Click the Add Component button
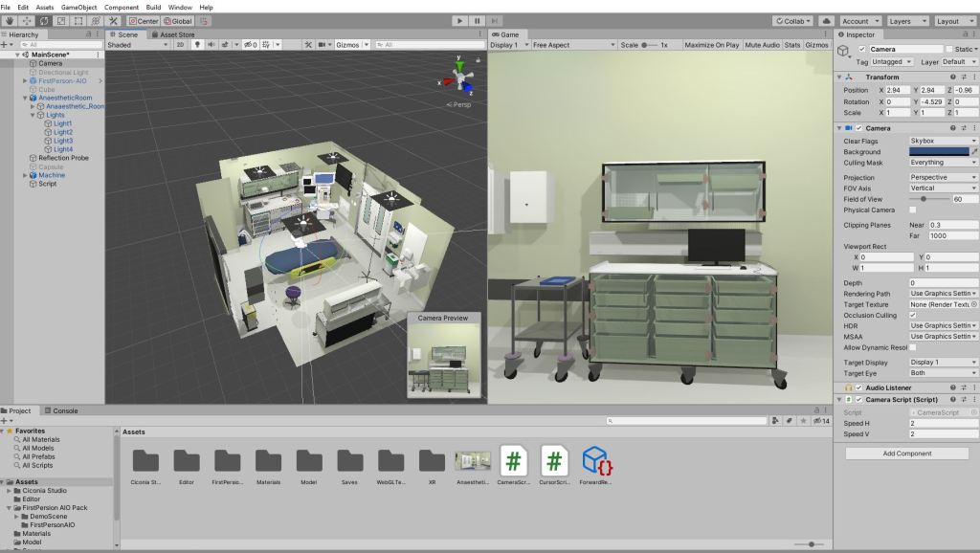 point(906,453)
